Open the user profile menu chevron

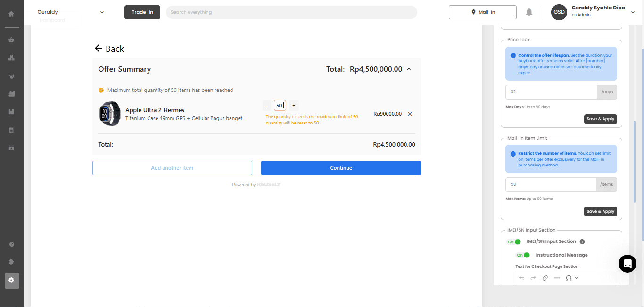coord(633,12)
